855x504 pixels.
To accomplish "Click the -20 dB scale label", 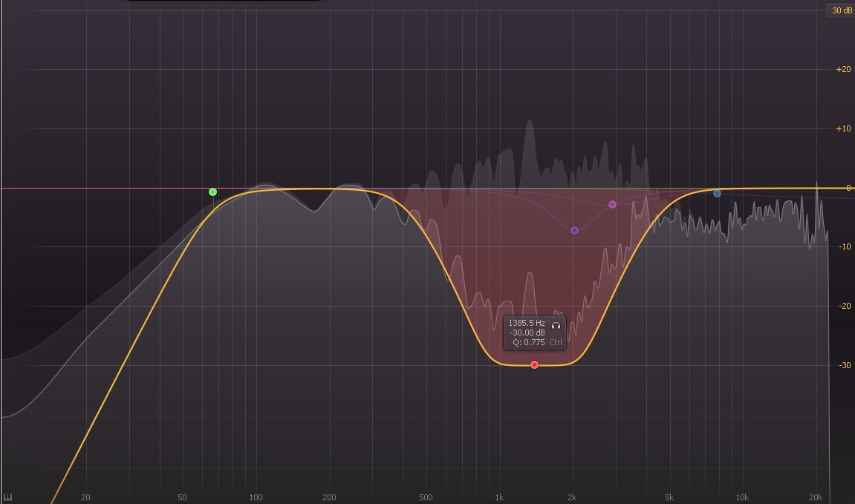I will point(845,306).
